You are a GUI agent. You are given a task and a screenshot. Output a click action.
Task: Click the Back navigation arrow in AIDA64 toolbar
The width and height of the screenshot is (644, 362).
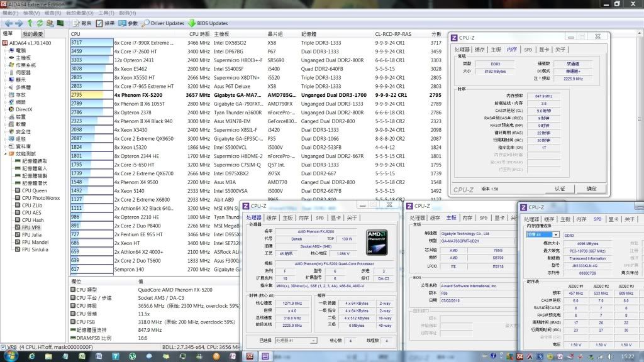coord(8,23)
